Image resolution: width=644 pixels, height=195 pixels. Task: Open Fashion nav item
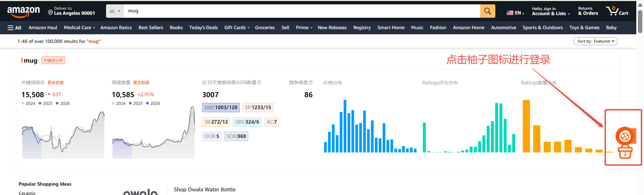point(438,27)
